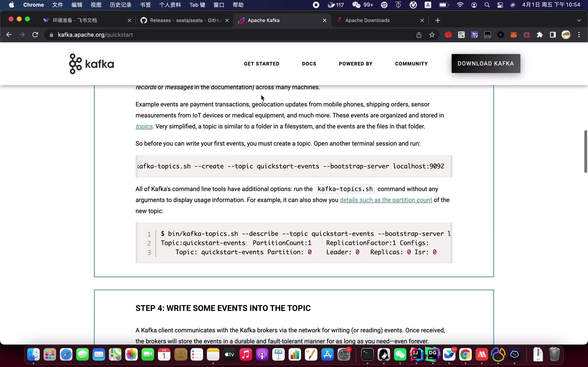The width and height of the screenshot is (588, 367).
Task: Open macOS Control Center toggle icon
Action: pos(500,5)
